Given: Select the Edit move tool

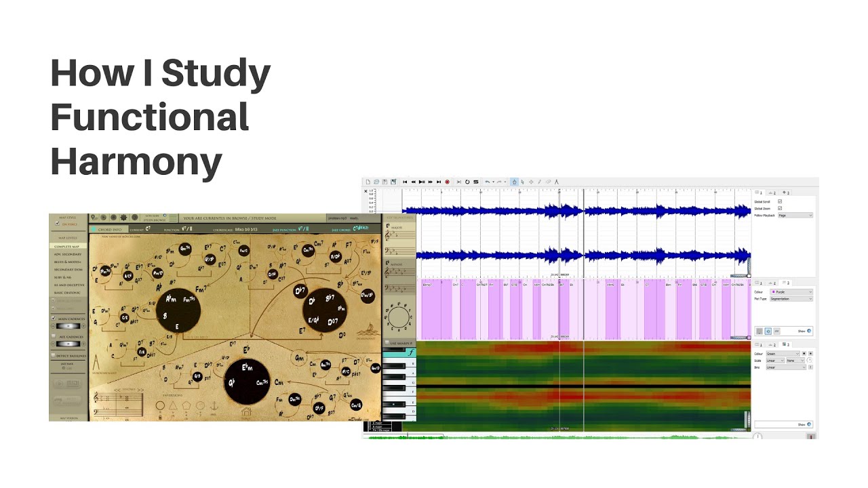Looking at the screenshot, I should click(531, 182).
